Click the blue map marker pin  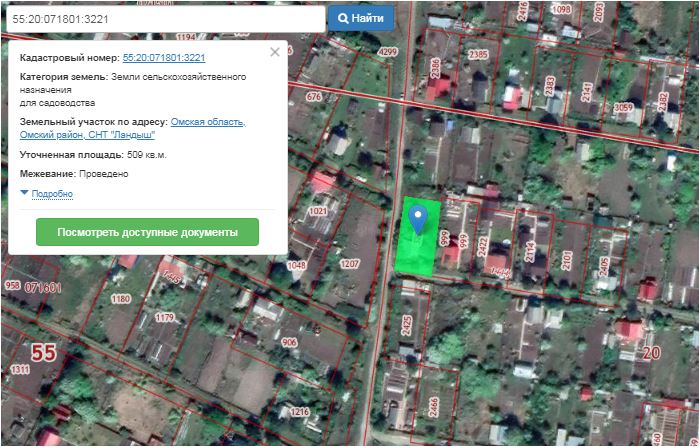pos(420,215)
